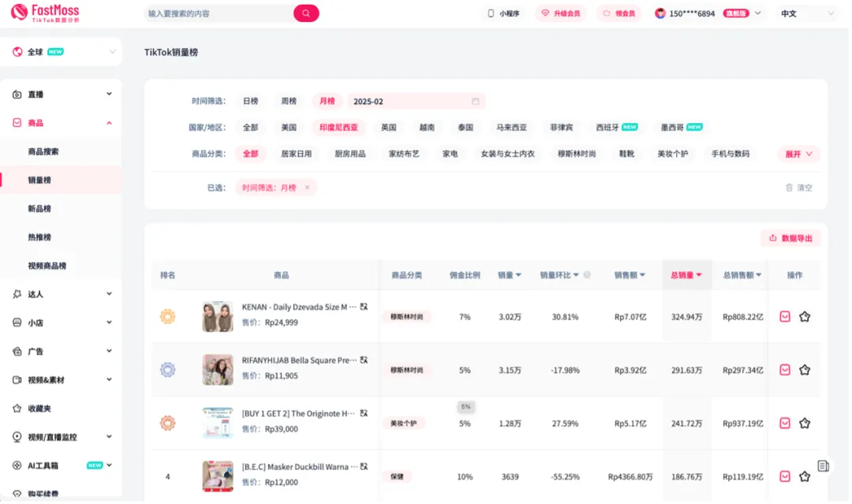Favorite the RIFANYHIJAB product with star icon
852x504 pixels.
(806, 371)
